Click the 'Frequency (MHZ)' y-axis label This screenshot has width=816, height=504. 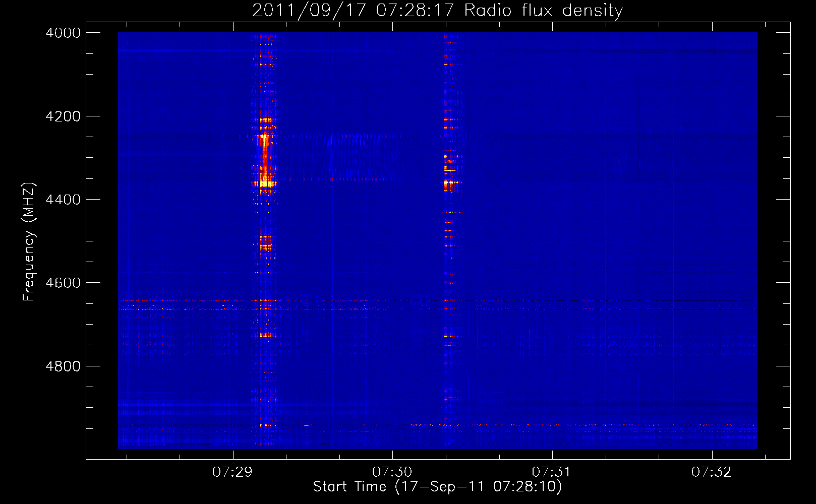[x=29, y=242]
